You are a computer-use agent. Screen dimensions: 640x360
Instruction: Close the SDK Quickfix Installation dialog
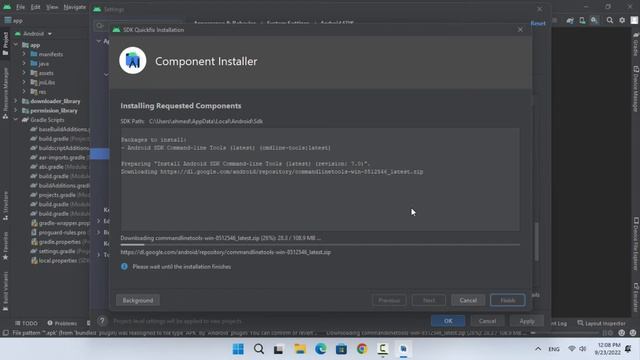tap(520, 30)
